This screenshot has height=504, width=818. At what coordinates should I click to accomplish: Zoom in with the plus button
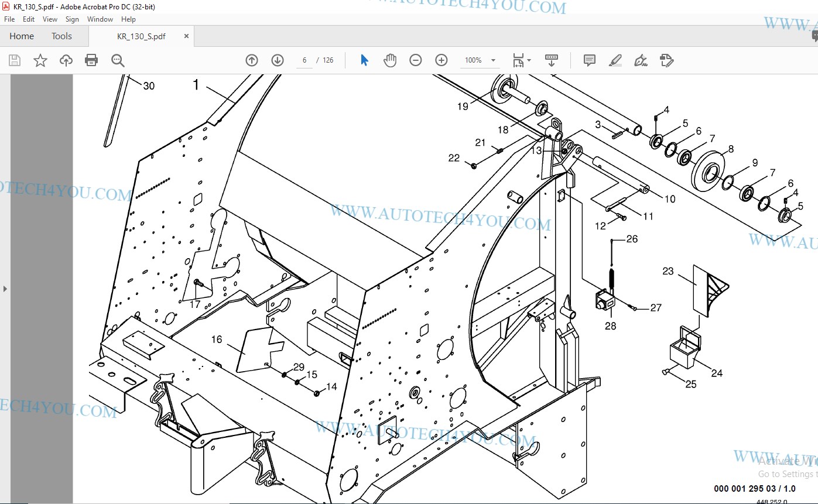point(441,60)
